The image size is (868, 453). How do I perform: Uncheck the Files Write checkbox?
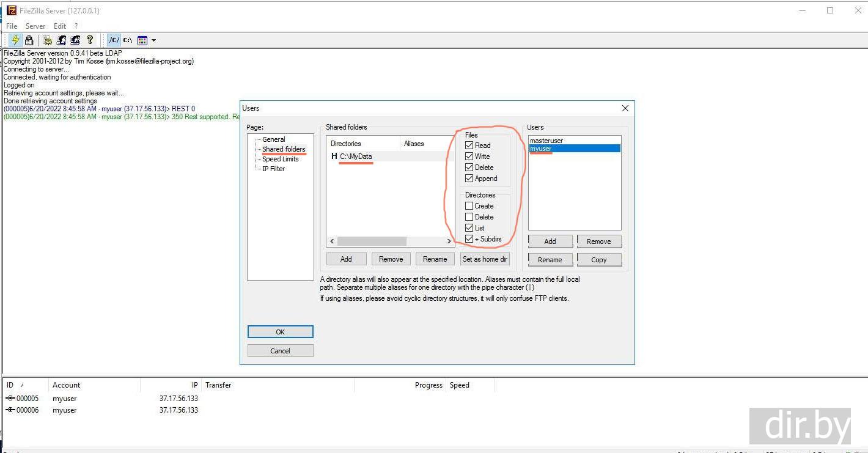click(469, 157)
